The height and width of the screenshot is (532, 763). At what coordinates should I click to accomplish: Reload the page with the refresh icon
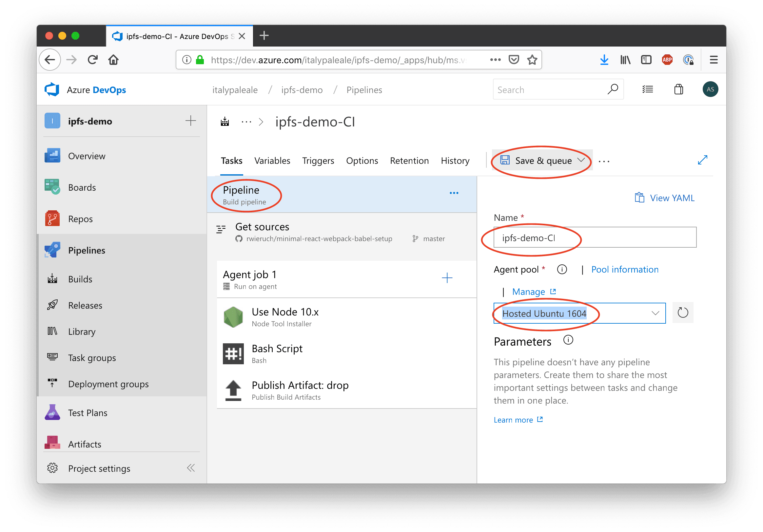93,60
